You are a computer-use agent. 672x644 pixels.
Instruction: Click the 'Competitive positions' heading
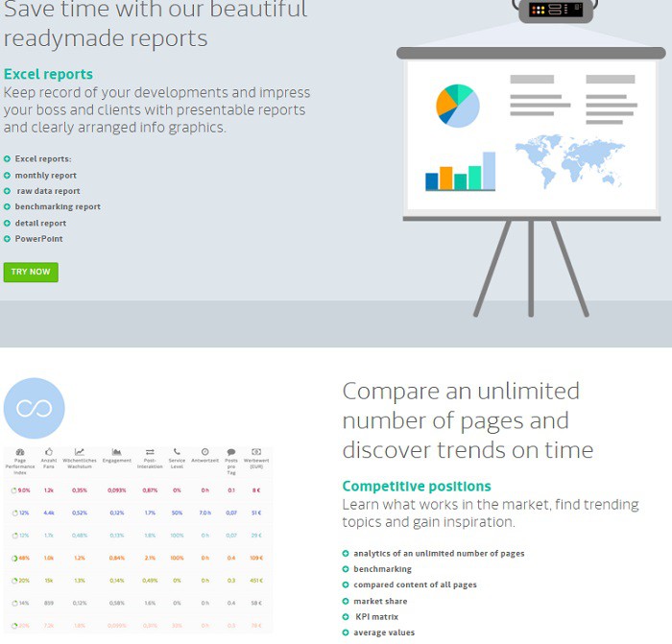click(x=417, y=487)
